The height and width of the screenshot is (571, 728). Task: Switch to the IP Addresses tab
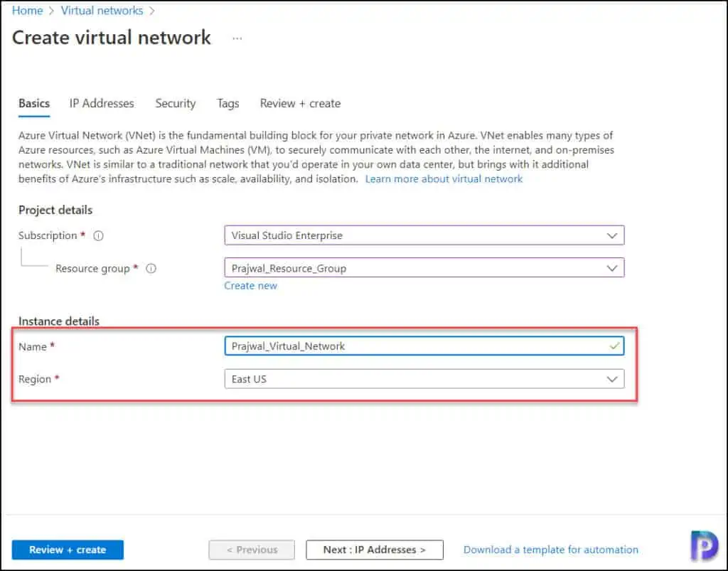click(102, 104)
